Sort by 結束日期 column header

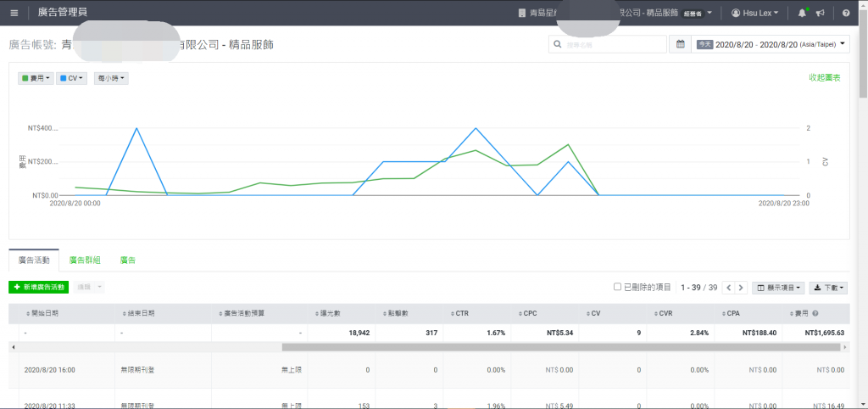138,314
